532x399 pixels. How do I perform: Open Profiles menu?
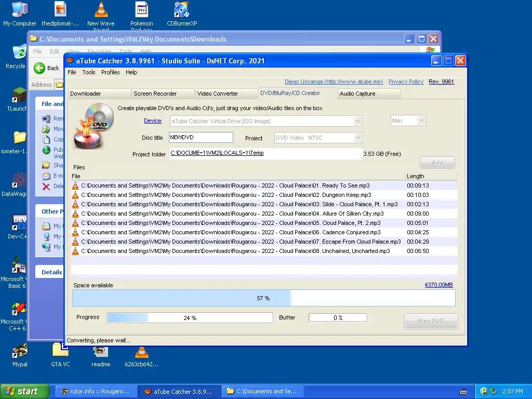[110, 72]
